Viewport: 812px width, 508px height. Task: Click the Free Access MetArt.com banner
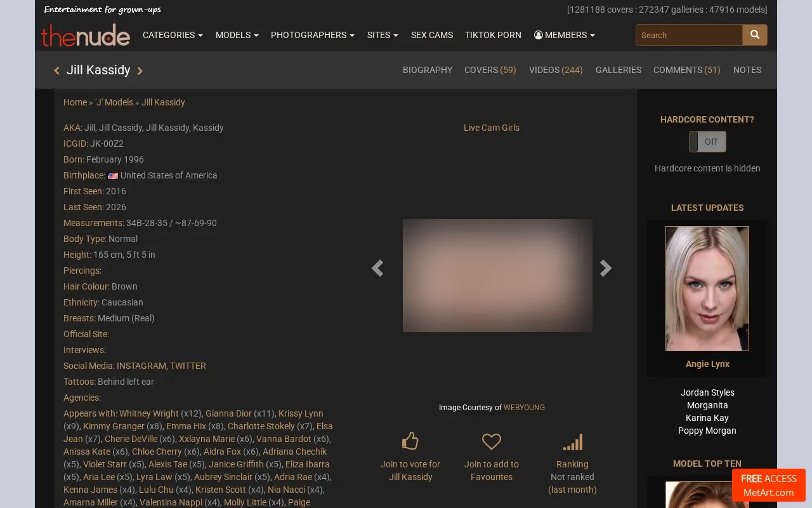(769, 485)
